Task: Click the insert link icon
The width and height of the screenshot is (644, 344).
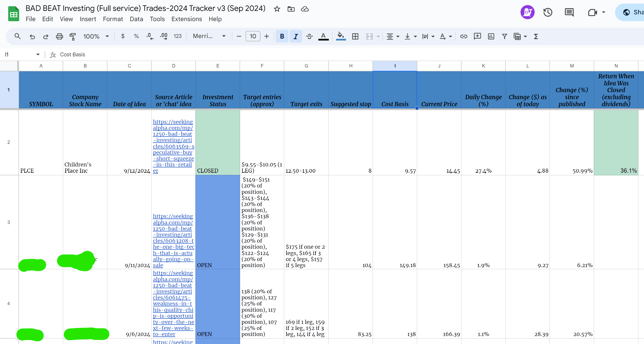Action: coord(463,36)
